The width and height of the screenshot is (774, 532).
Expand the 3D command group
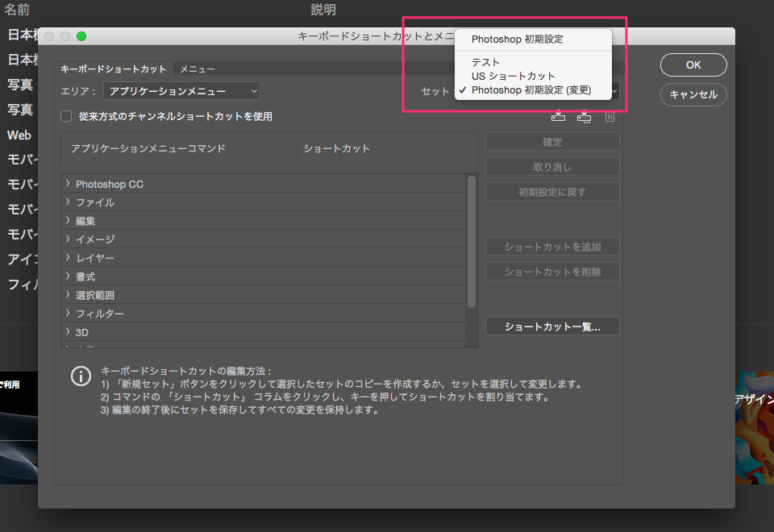68,331
